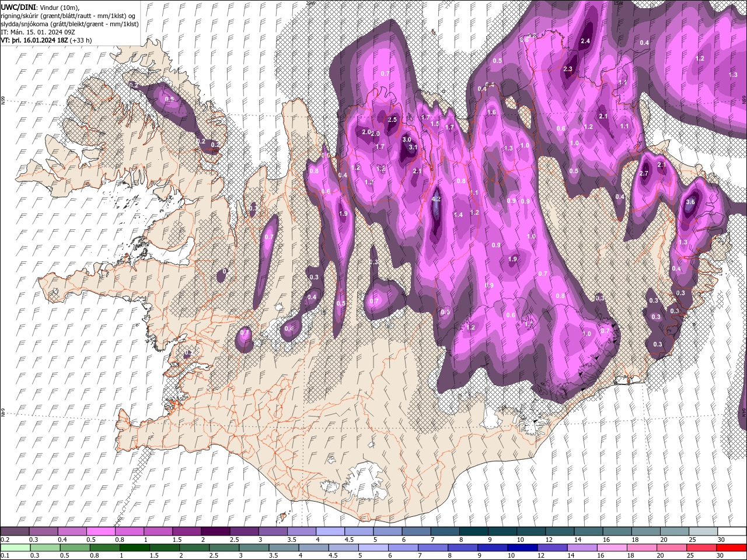
Task: Select the dark teal snow swatch labeled 8
Action: (x=473, y=531)
